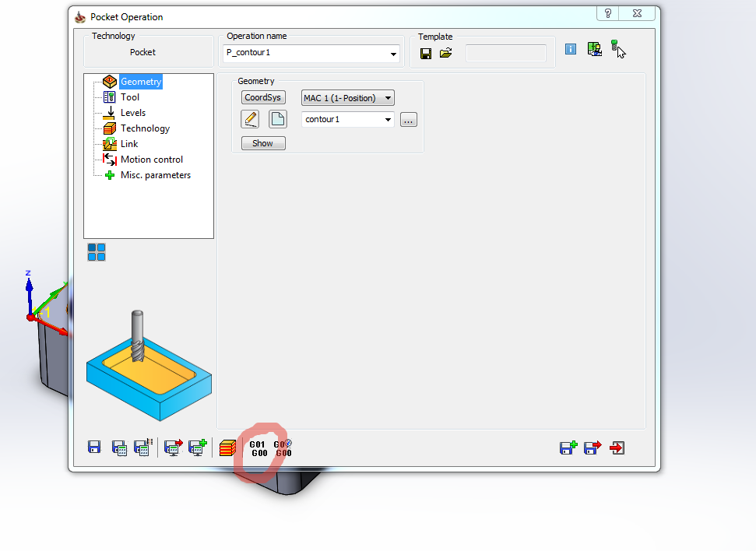Load a template with the open folder icon
The width and height of the screenshot is (756, 551).
pyautogui.click(x=446, y=53)
